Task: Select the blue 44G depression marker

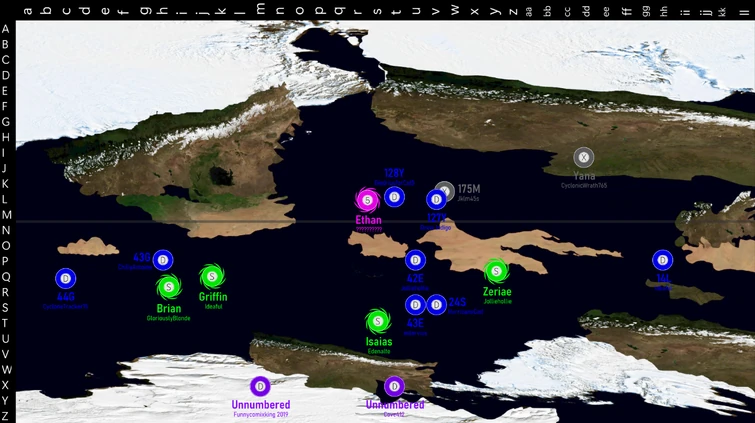Action: [x=65, y=278]
